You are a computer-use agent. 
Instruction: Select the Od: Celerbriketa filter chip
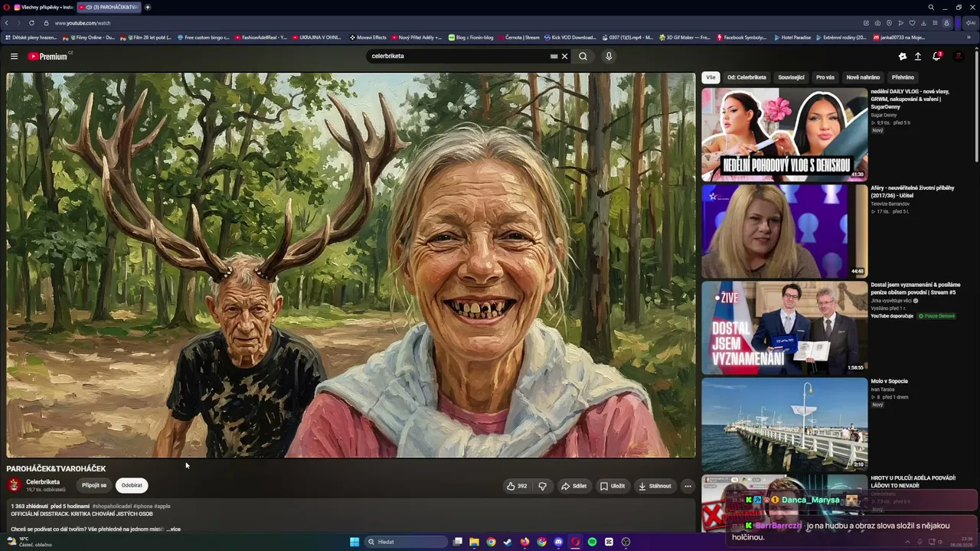[746, 77]
